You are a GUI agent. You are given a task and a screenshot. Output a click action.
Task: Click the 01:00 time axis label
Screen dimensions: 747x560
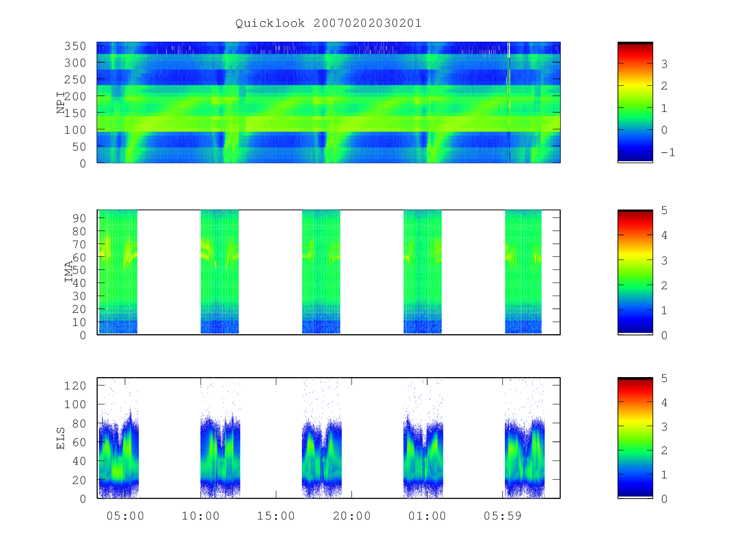(x=428, y=516)
